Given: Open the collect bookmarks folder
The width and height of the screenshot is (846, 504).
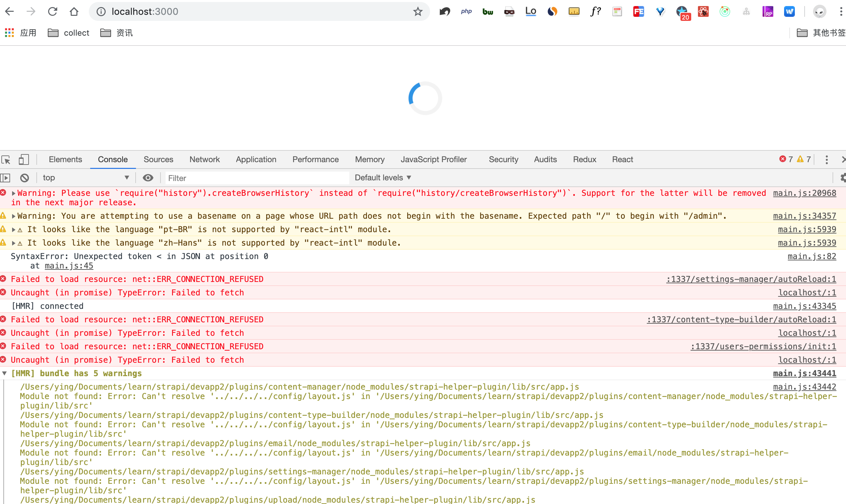Looking at the screenshot, I should [x=69, y=33].
